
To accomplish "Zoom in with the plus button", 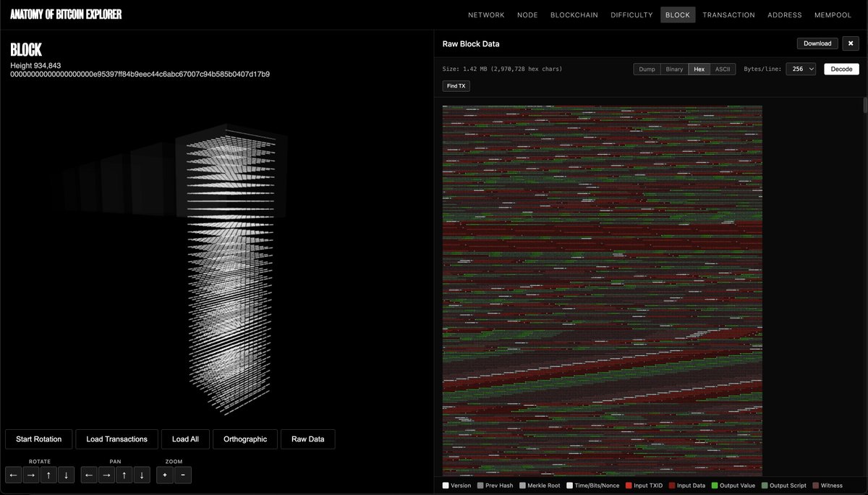I will 165,475.
